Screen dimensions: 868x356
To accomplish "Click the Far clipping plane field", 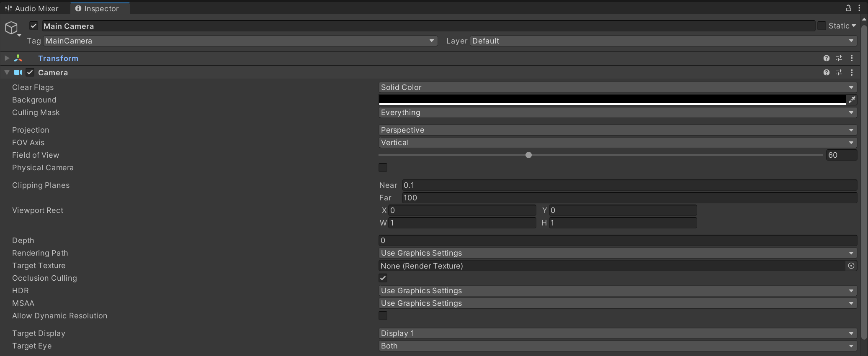I will point(629,197).
